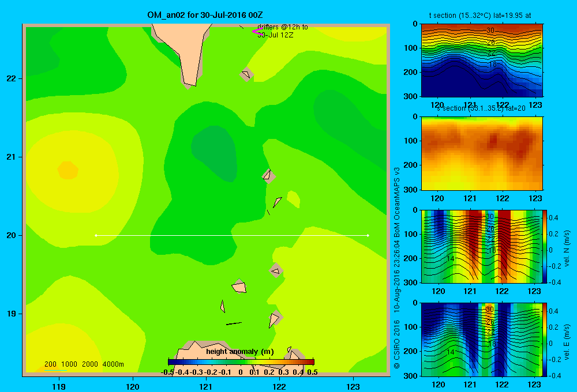Click the '-0.4' tick on vel. E color bar
The image size is (577, 392).
554,375
